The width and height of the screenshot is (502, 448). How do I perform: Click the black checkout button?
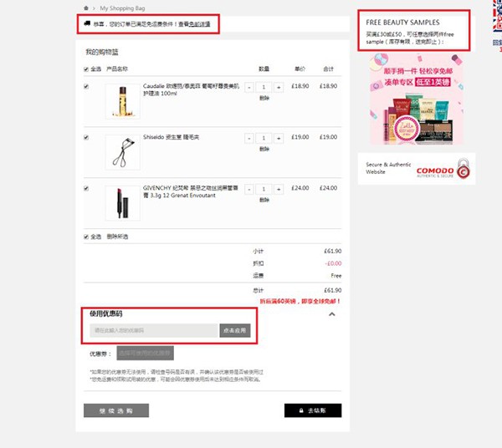[x=313, y=410]
